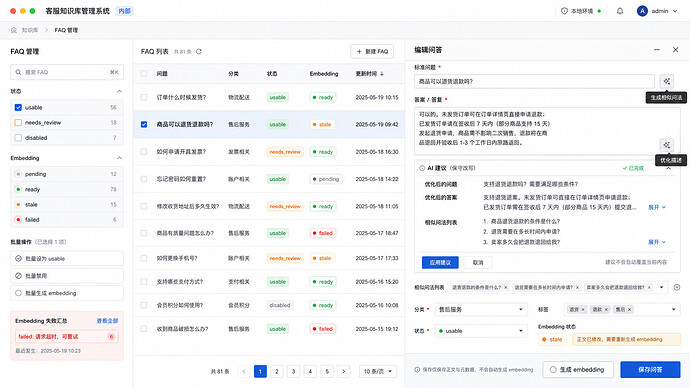Click the row 如何申请开具发票？
The width and height of the screenshot is (690, 388).
coord(269,152)
